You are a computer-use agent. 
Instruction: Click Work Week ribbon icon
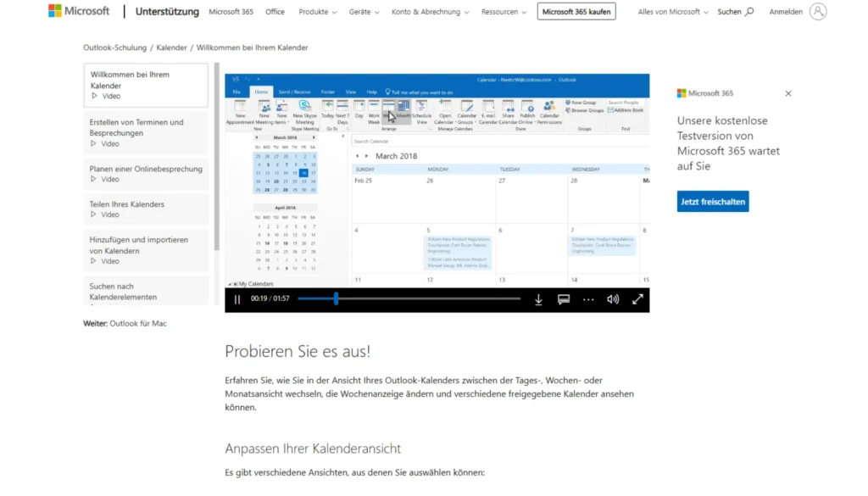click(x=374, y=113)
